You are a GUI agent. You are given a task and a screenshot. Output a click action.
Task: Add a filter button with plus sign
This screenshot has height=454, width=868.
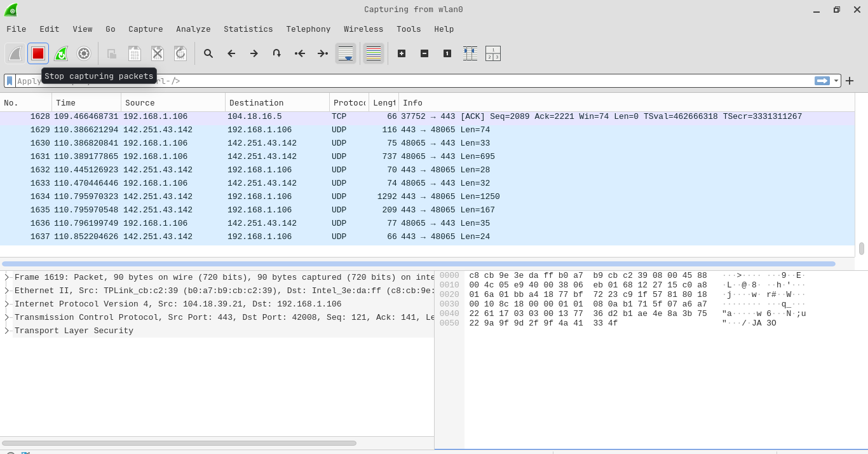pos(850,81)
